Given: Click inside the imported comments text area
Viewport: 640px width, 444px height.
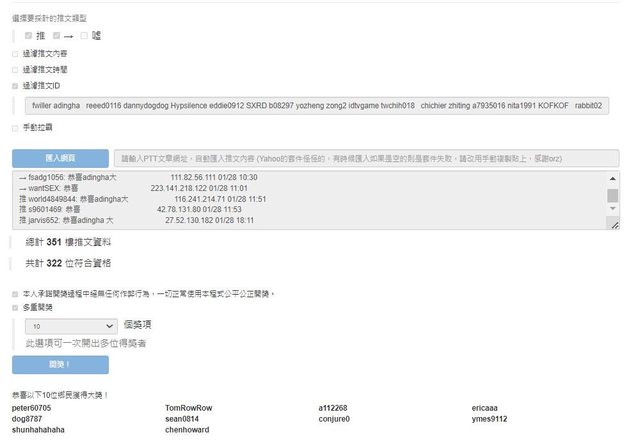Looking at the screenshot, I should click(300, 200).
